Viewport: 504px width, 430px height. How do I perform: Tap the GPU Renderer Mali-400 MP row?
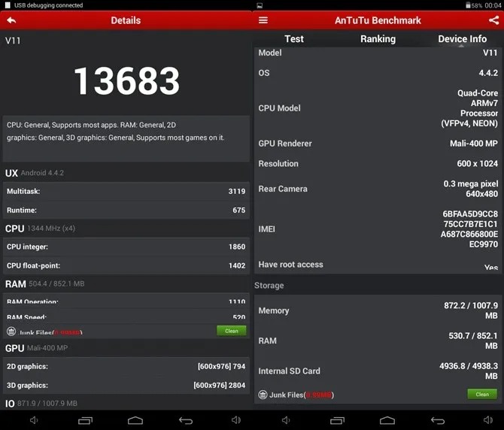pos(378,144)
